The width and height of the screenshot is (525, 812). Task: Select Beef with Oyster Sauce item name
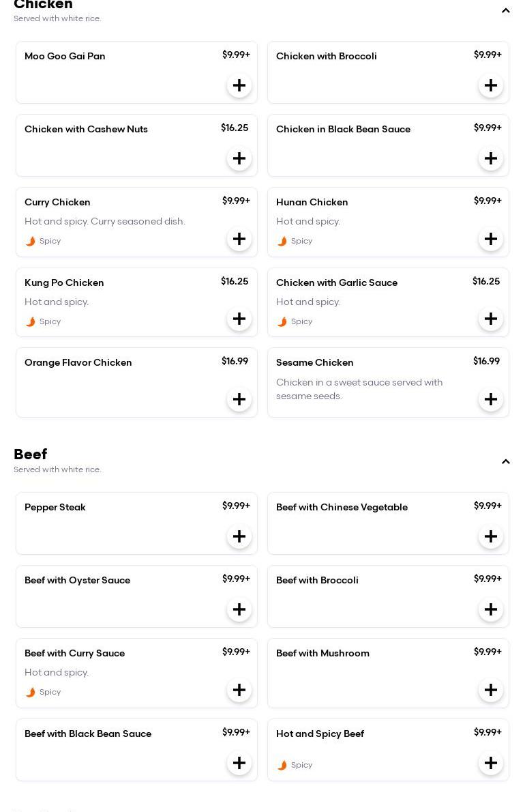pyautogui.click(x=77, y=581)
